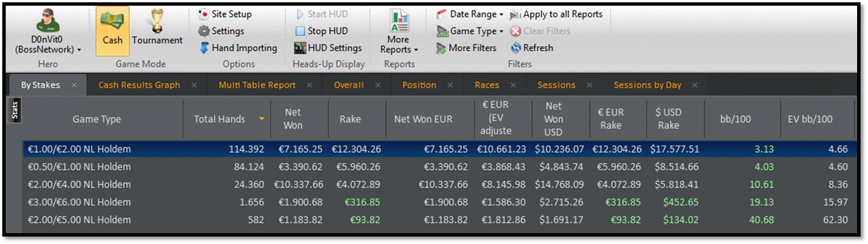Stop the HUD
The image size is (868, 244).
click(x=321, y=31)
